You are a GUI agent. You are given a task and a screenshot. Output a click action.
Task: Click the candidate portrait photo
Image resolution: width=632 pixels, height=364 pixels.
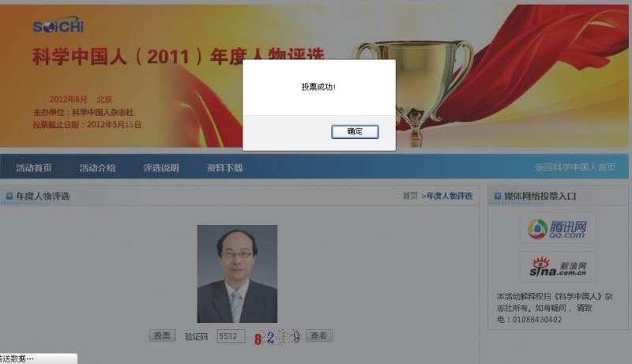pos(237,274)
